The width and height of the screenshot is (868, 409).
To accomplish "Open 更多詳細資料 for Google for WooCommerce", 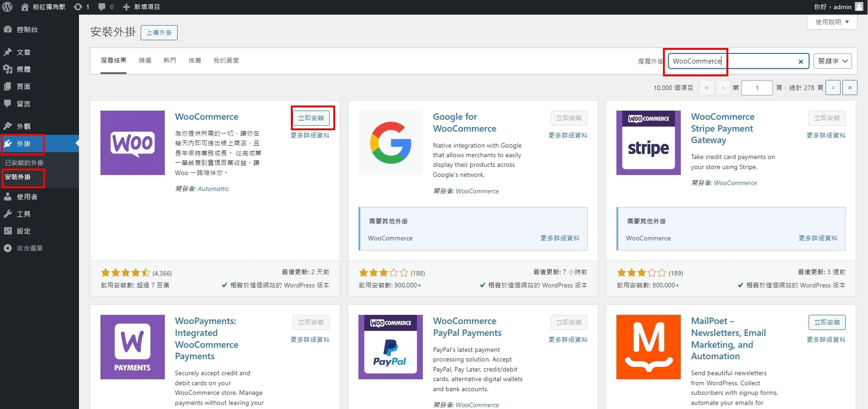I will coord(568,135).
